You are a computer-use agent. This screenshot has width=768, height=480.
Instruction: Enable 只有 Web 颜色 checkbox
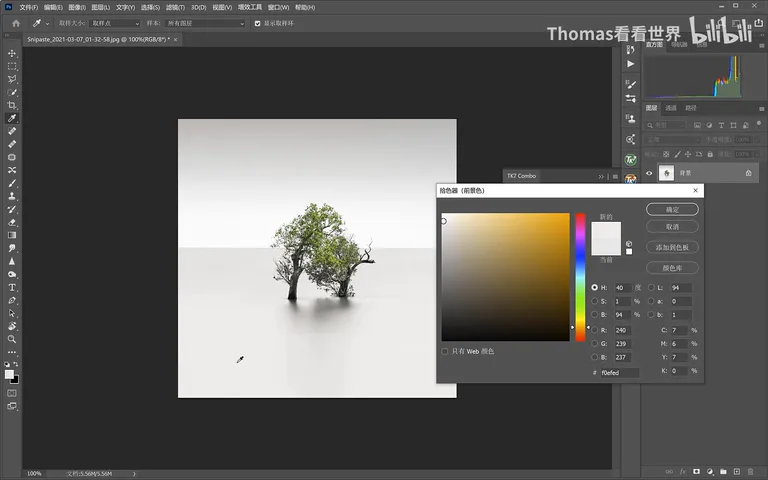coord(445,351)
